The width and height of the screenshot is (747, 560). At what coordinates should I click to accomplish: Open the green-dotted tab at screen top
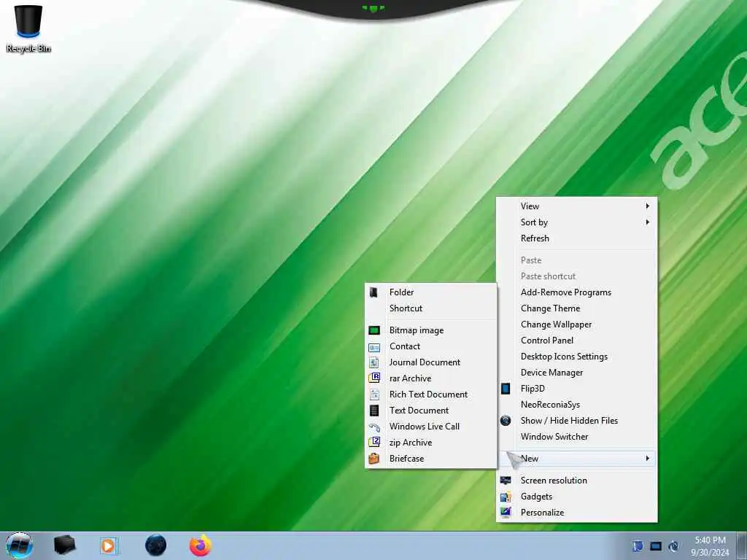[373, 8]
